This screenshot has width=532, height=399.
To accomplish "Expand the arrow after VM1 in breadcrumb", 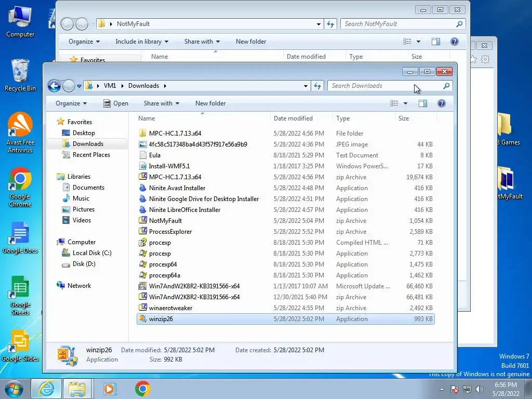I will [122, 86].
